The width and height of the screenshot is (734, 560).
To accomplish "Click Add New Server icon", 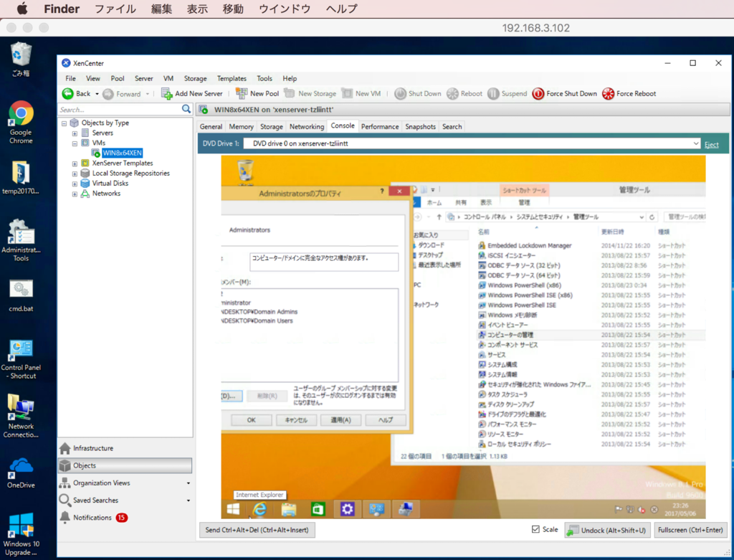I will tap(166, 94).
